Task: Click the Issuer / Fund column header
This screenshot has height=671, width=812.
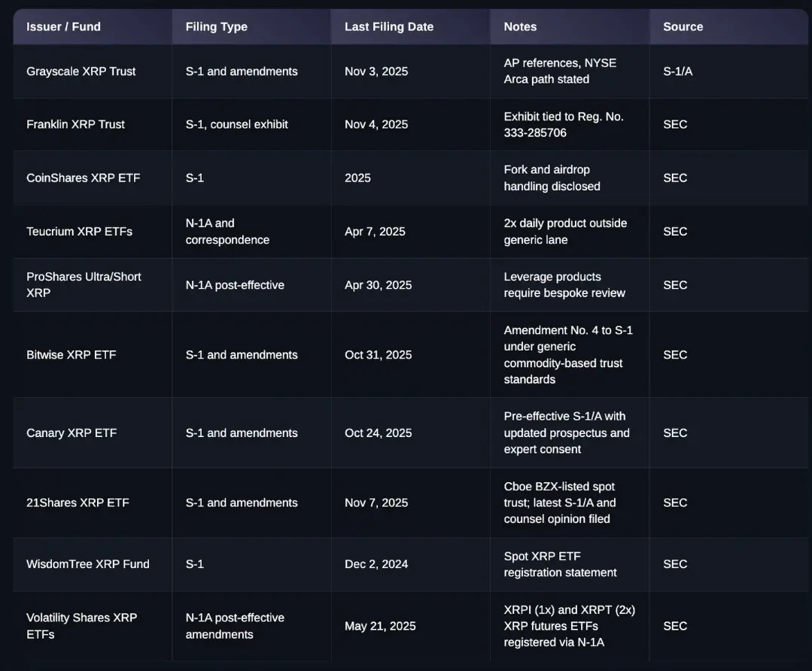Action: tap(63, 27)
